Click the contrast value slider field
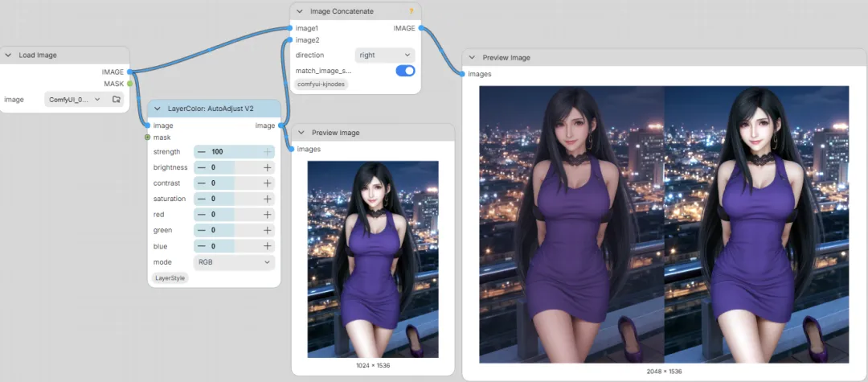The height and width of the screenshot is (382, 868). pos(234,183)
